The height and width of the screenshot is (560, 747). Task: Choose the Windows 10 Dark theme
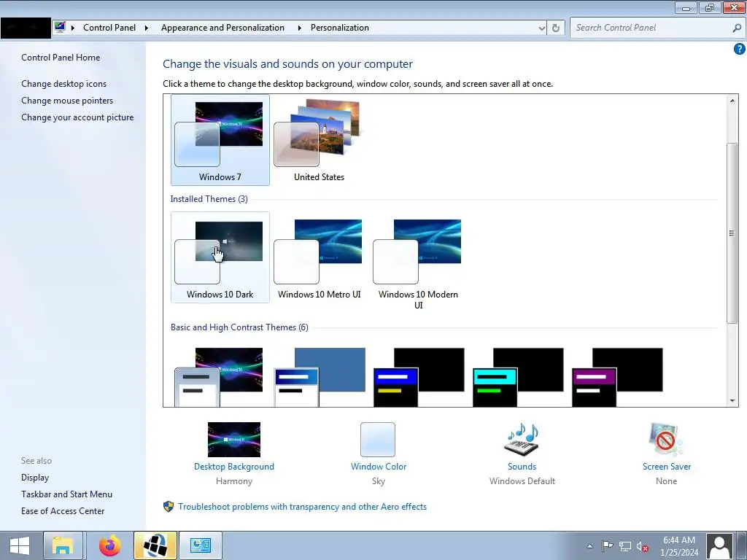[x=220, y=257]
